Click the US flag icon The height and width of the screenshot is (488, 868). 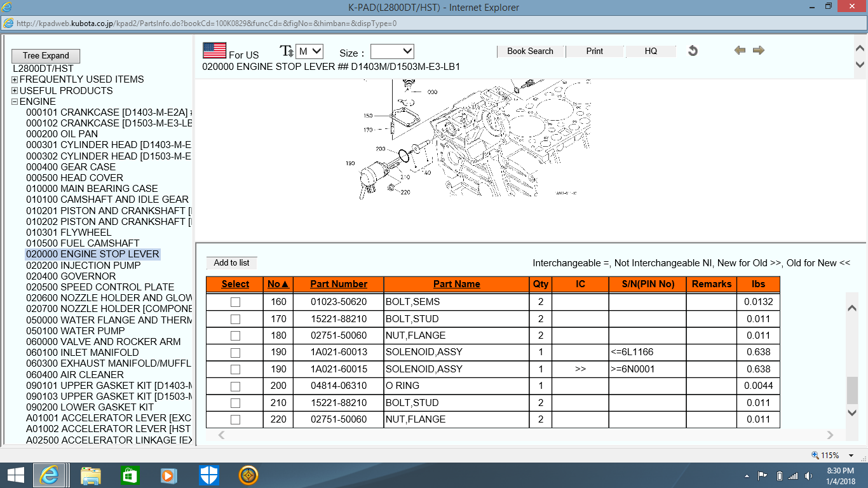tap(214, 50)
